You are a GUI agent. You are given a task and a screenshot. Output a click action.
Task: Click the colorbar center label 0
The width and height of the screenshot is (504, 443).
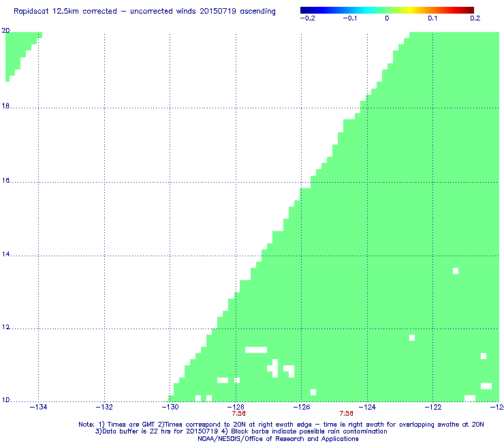pos(387,18)
